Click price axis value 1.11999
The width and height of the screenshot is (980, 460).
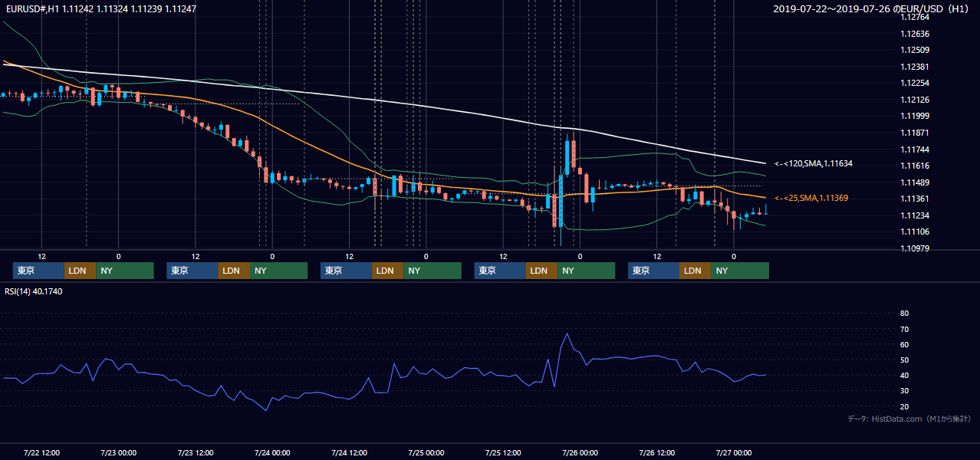915,116
